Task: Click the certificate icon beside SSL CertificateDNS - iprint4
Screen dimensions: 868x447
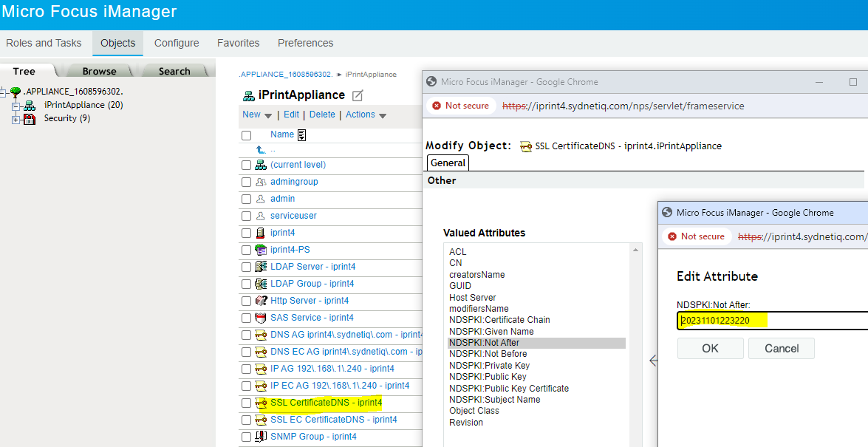Action: pyautogui.click(x=261, y=402)
